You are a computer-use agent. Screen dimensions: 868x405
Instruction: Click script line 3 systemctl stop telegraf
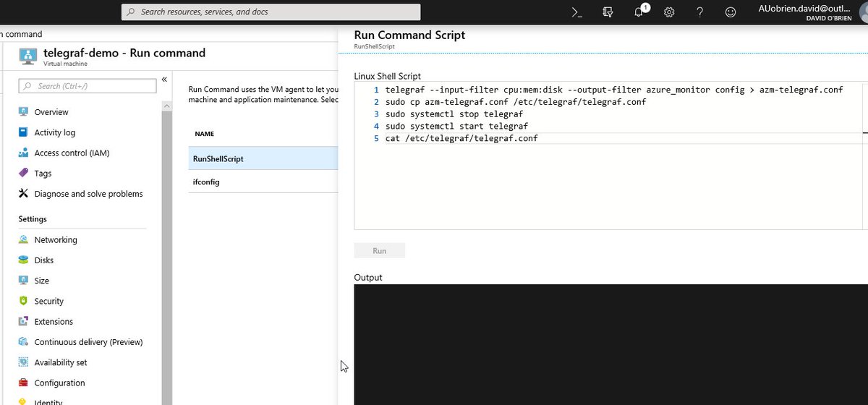454,114
